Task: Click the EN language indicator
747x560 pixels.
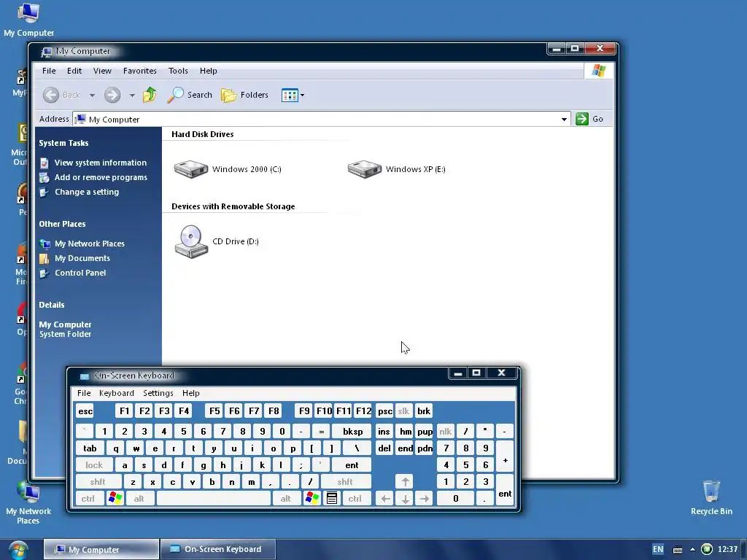Action: click(x=658, y=549)
